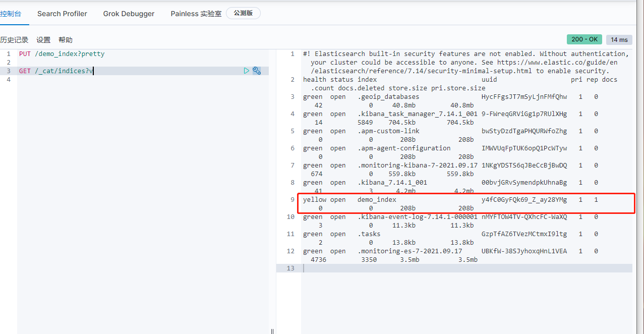Switch to the Search Profiler tab

click(x=62, y=14)
